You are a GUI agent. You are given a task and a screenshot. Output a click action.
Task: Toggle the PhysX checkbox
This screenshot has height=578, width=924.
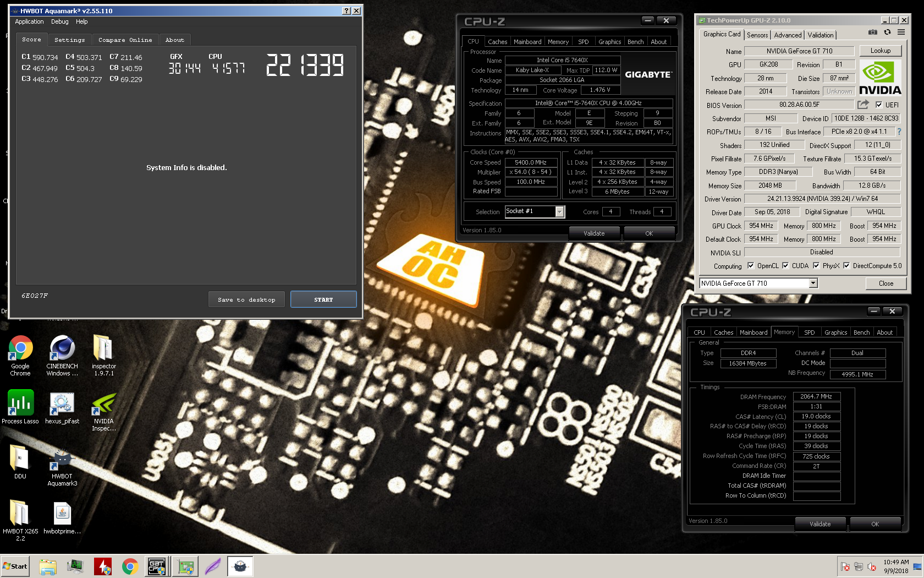[816, 265]
